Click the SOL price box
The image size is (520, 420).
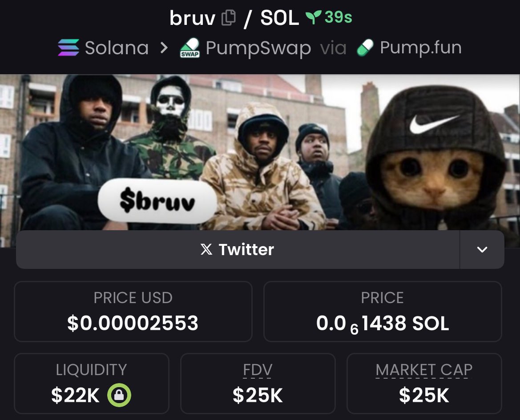[383, 312]
